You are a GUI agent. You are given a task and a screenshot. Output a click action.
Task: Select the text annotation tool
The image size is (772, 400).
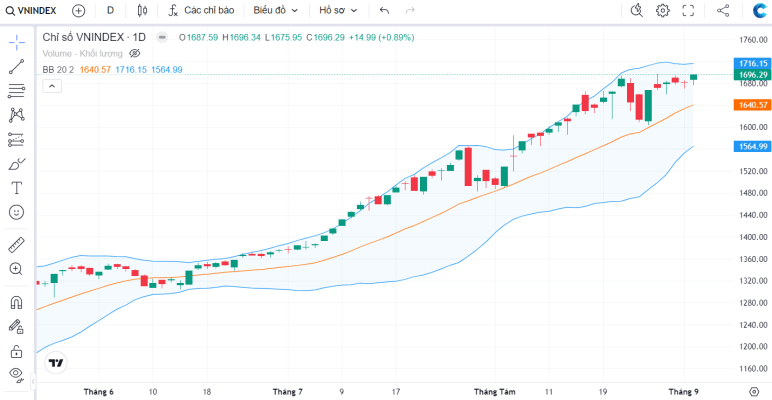(x=16, y=188)
